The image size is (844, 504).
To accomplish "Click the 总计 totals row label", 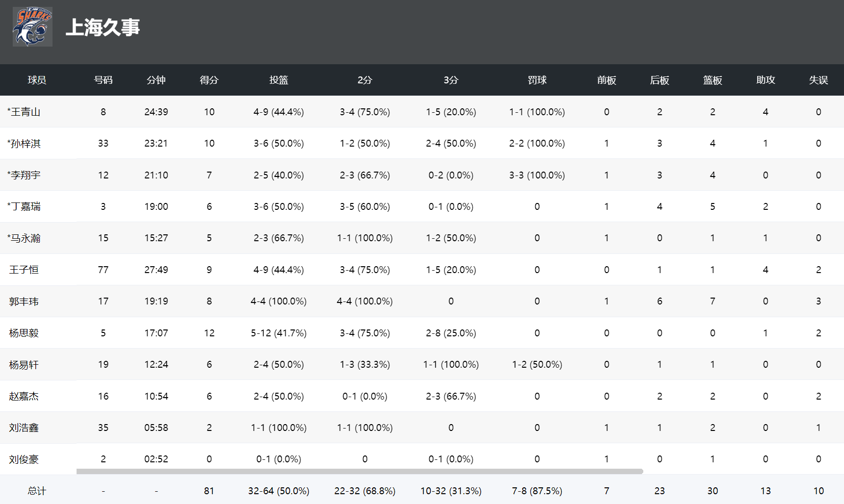I will [x=37, y=491].
